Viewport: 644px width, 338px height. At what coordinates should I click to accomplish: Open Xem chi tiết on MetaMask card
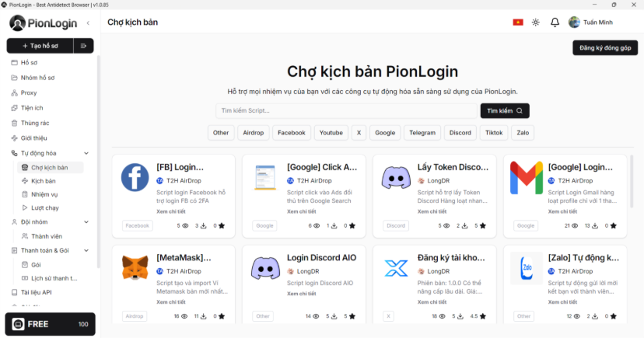[x=171, y=302]
